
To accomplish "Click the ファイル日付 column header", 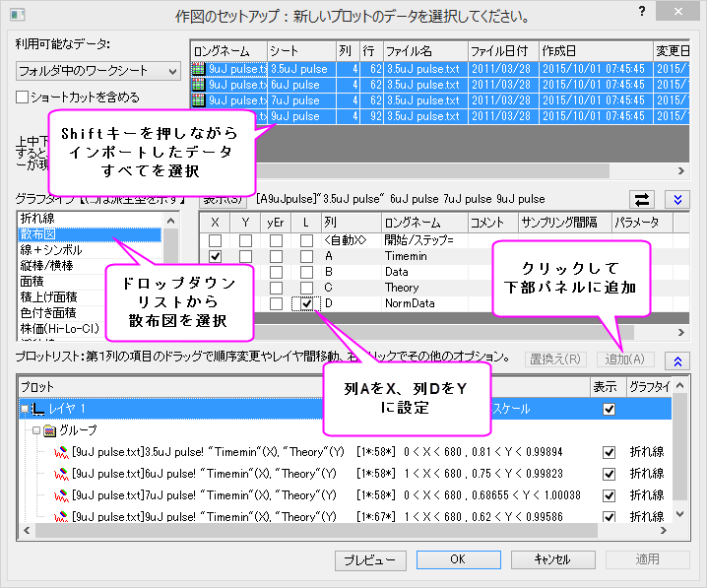I will 503,51.
